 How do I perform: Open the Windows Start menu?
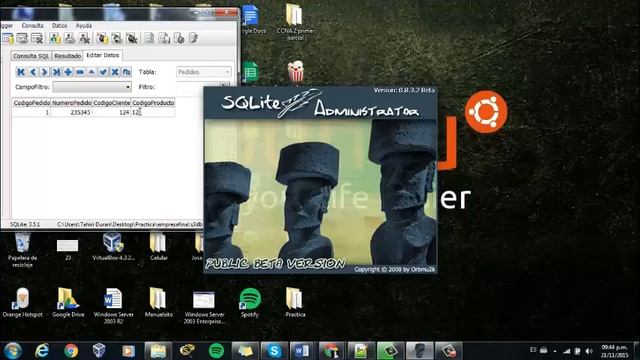[12, 351]
